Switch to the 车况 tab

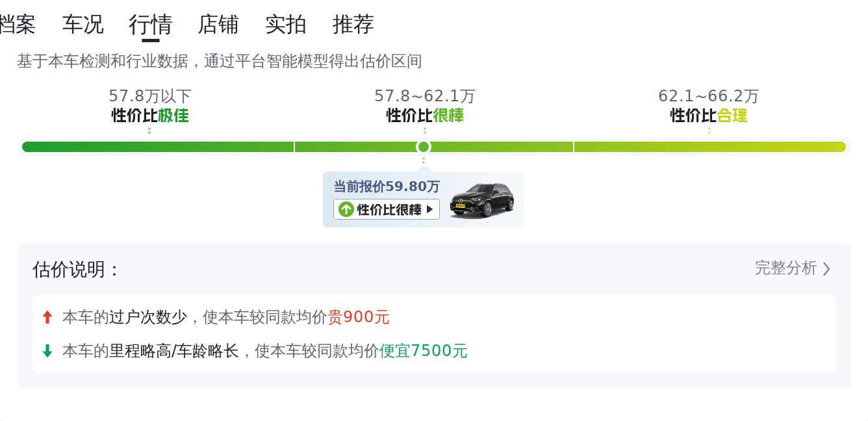pos(83,25)
